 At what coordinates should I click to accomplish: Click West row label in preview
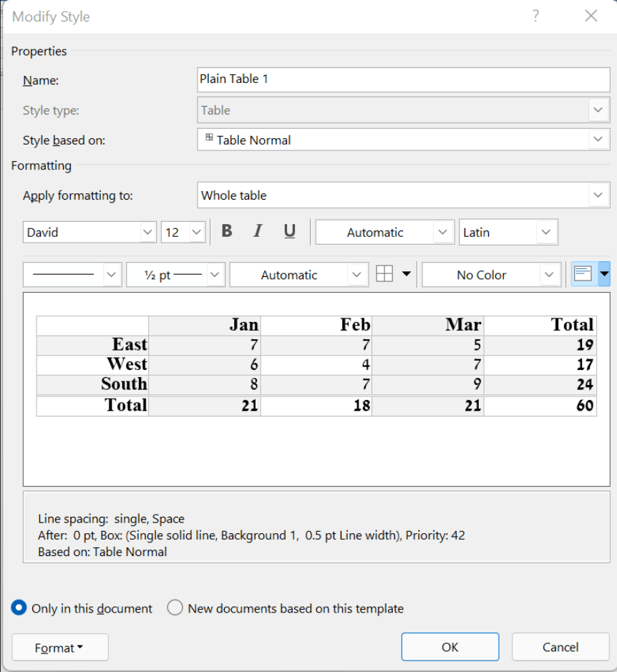pyautogui.click(x=127, y=364)
